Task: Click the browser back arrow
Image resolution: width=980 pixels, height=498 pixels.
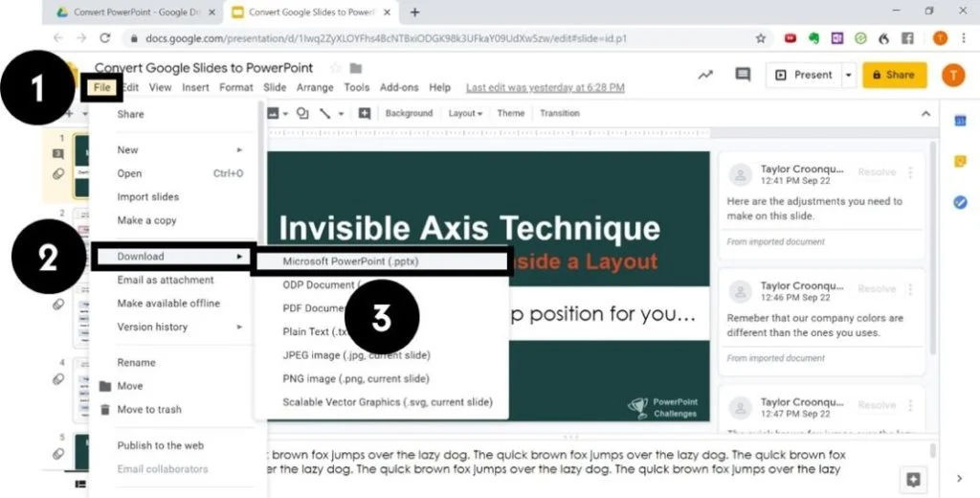Action: click(58, 38)
